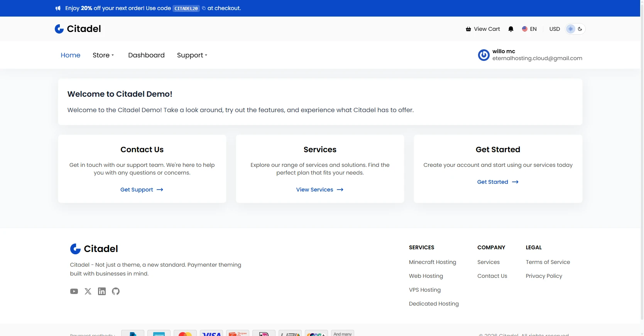Open the notifications bell icon

pos(511,29)
